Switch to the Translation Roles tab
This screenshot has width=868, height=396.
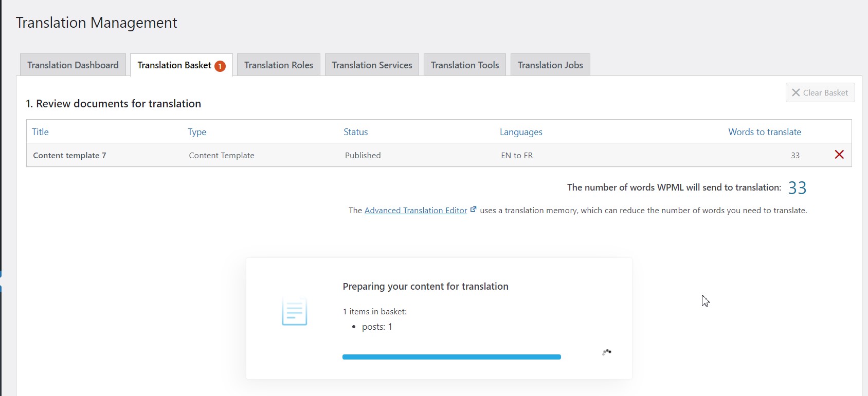(279, 65)
